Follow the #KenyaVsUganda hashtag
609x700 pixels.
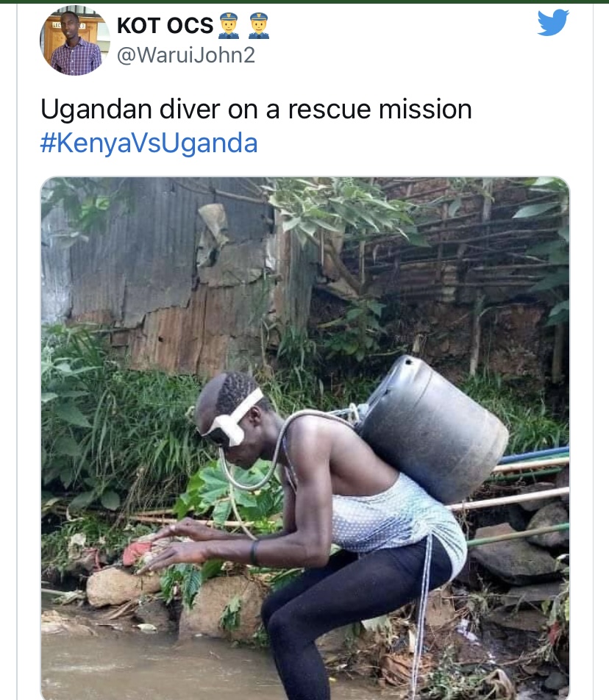point(149,143)
